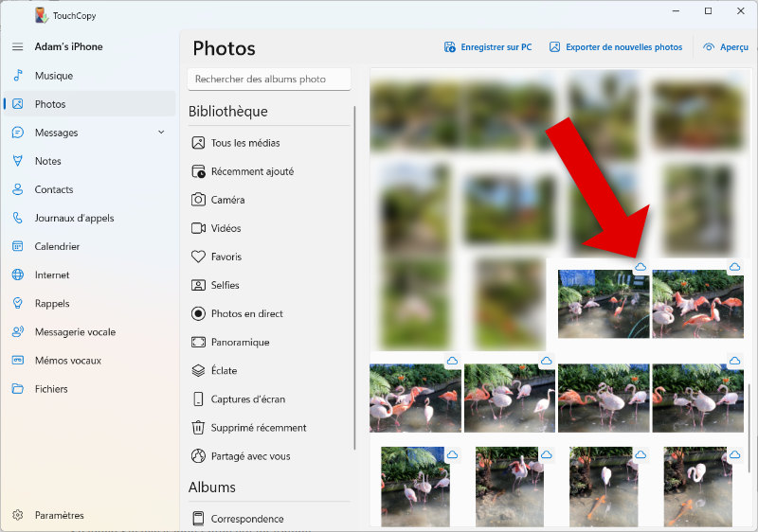
Task: Click the Journaux d'appels phone icon
Action: 17,218
